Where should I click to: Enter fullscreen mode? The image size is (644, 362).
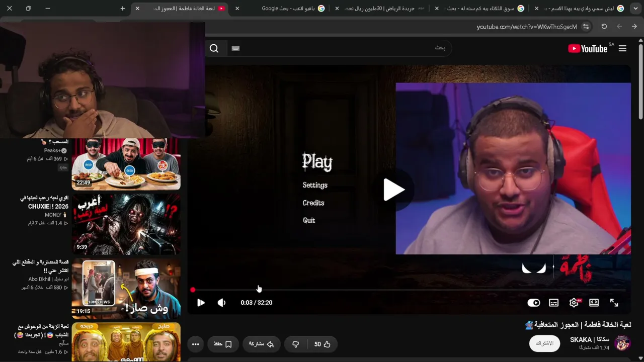[x=614, y=303]
